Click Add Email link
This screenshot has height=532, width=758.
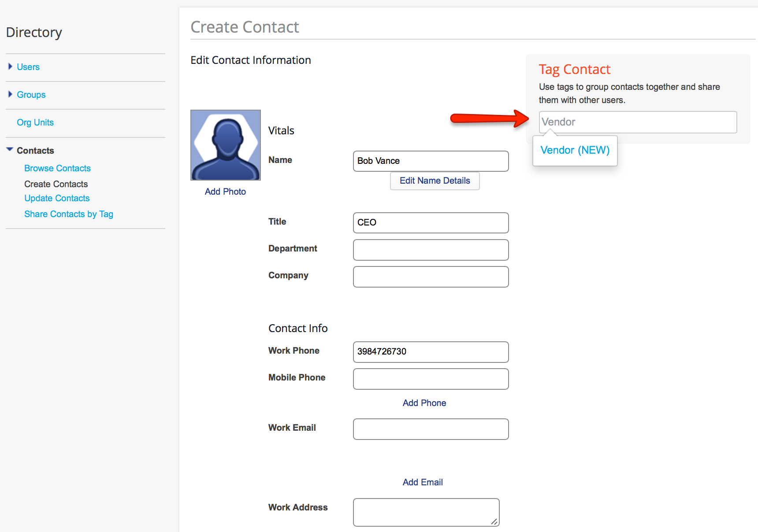(x=423, y=482)
